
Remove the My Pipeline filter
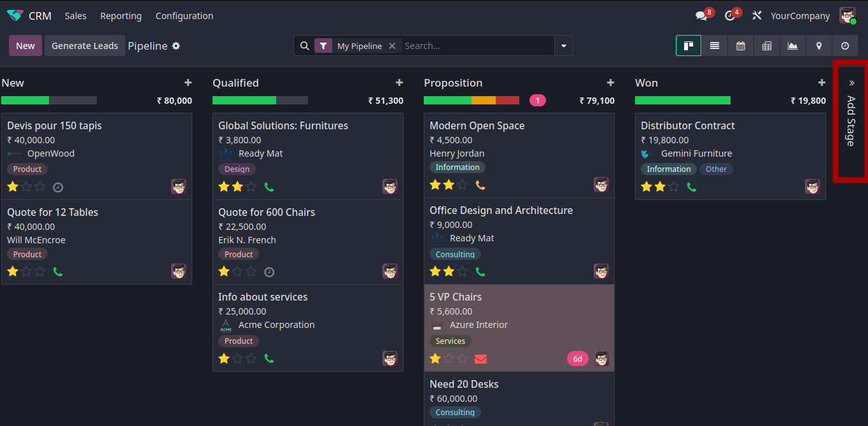392,46
